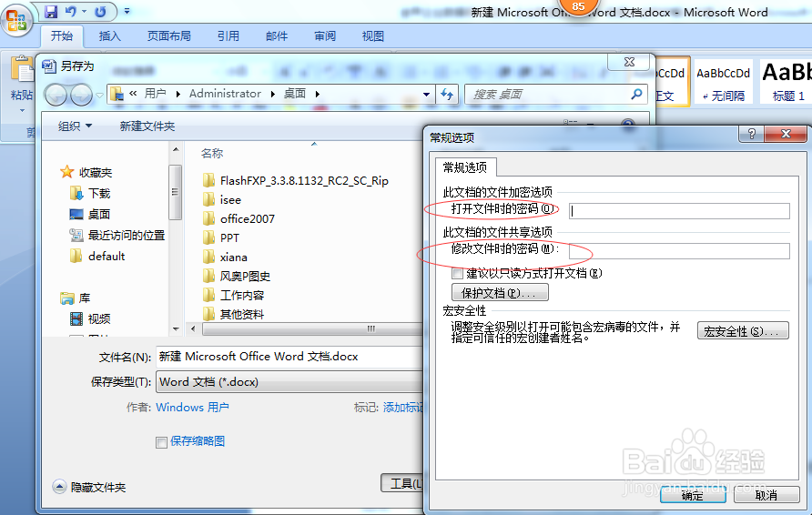Go forward in Save As dialog
The height and width of the screenshot is (515, 812).
tap(81, 95)
